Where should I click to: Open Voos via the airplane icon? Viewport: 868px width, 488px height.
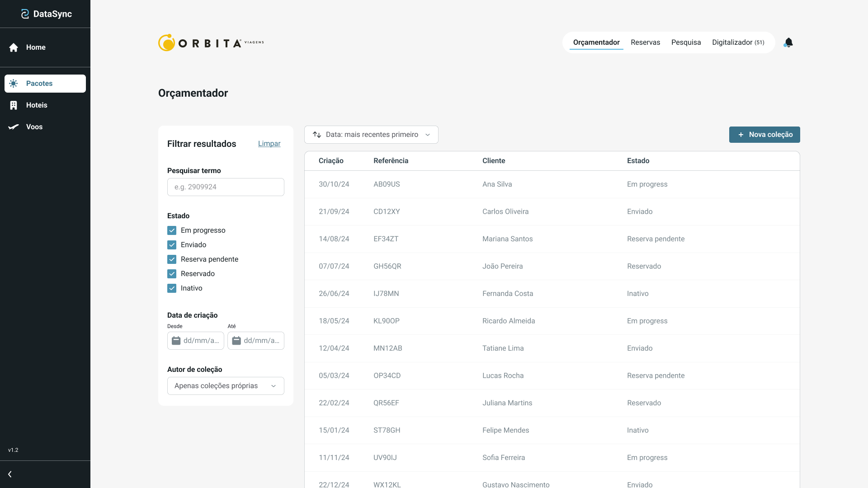point(14,127)
